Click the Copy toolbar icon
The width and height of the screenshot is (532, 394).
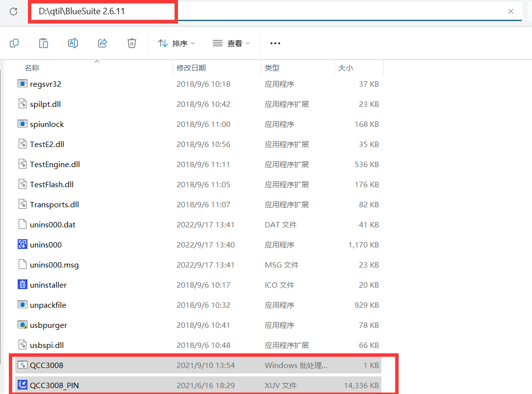point(14,43)
